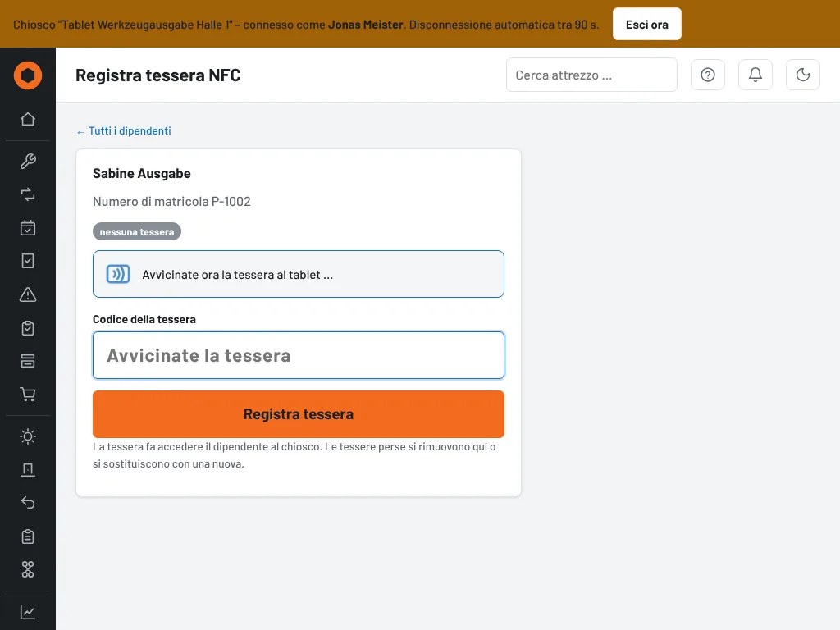Open the four-circles command icon in sidebar
The height and width of the screenshot is (630, 840).
(x=28, y=569)
